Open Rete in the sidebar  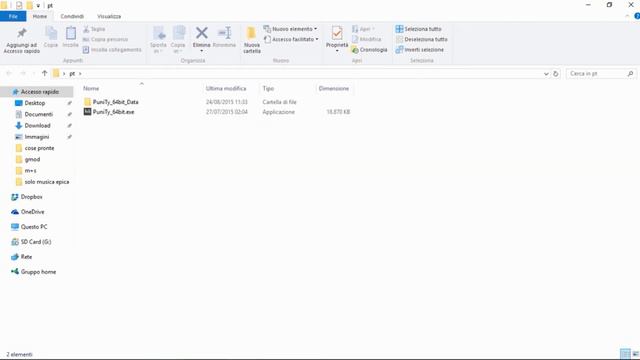point(26,257)
